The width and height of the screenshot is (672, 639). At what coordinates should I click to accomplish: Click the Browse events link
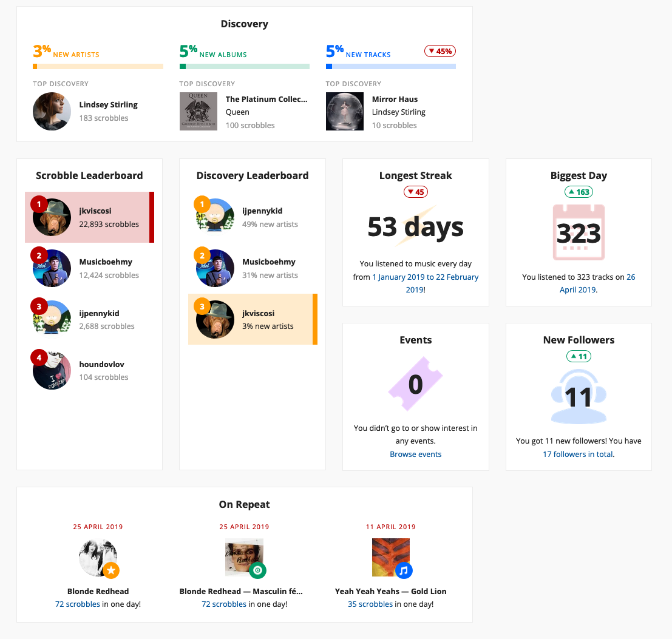pyautogui.click(x=416, y=454)
